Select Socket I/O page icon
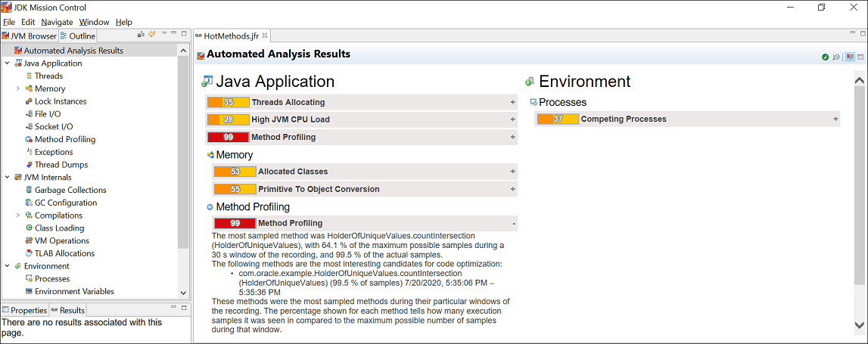Viewport: 868px width, 344px height. (29, 127)
